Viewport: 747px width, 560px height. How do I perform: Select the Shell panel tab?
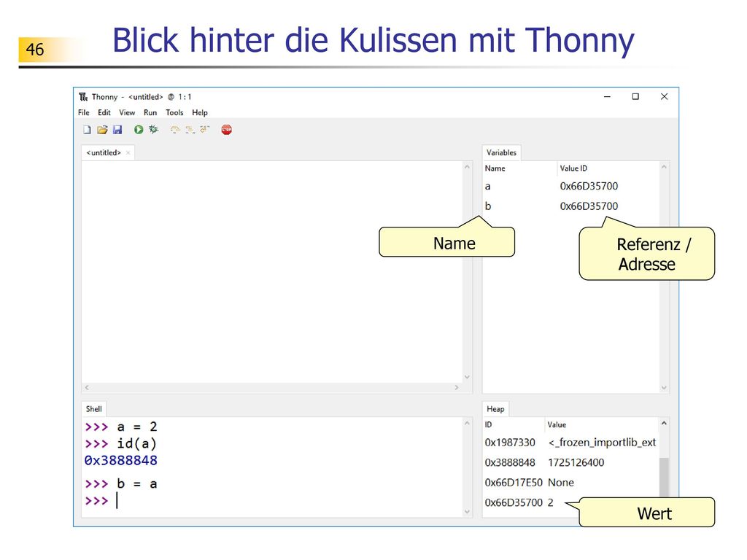pyautogui.click(x=94, y=408)
